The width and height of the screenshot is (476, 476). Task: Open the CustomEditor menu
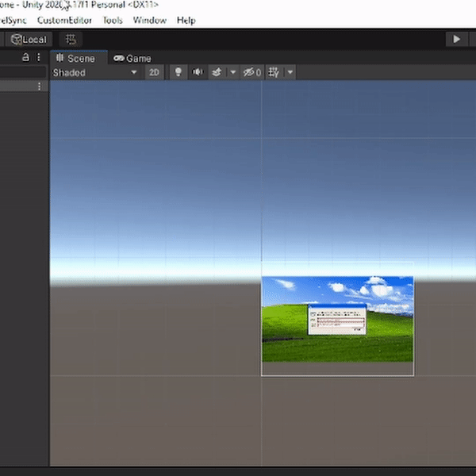64,21
